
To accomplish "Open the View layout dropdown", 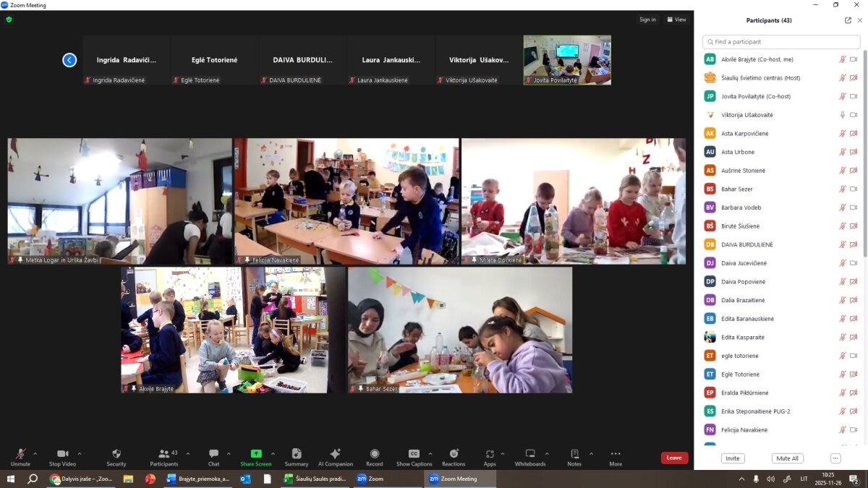I will (x=676, y=20).
